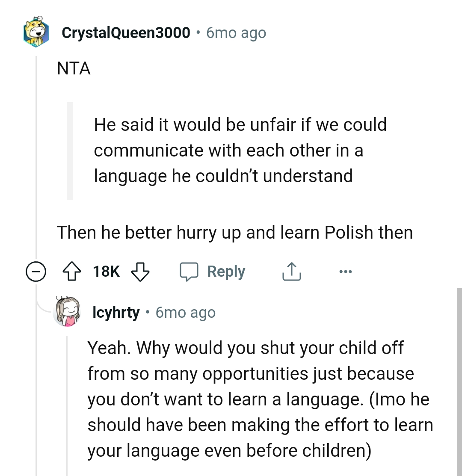Screen dimensions: 462x476
Task: Select the quoted text block in the comment
Action: [x=240, y=150]
